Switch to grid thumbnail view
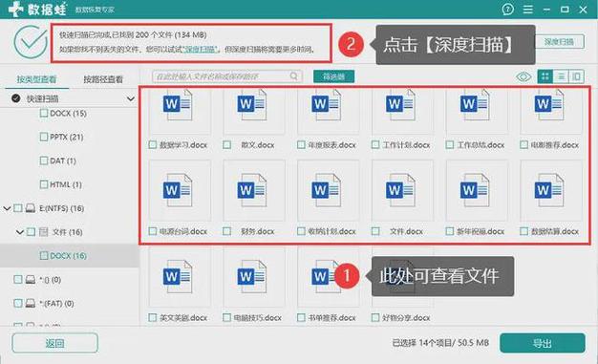Screen dimensions: 598x364 pos(545,76)
